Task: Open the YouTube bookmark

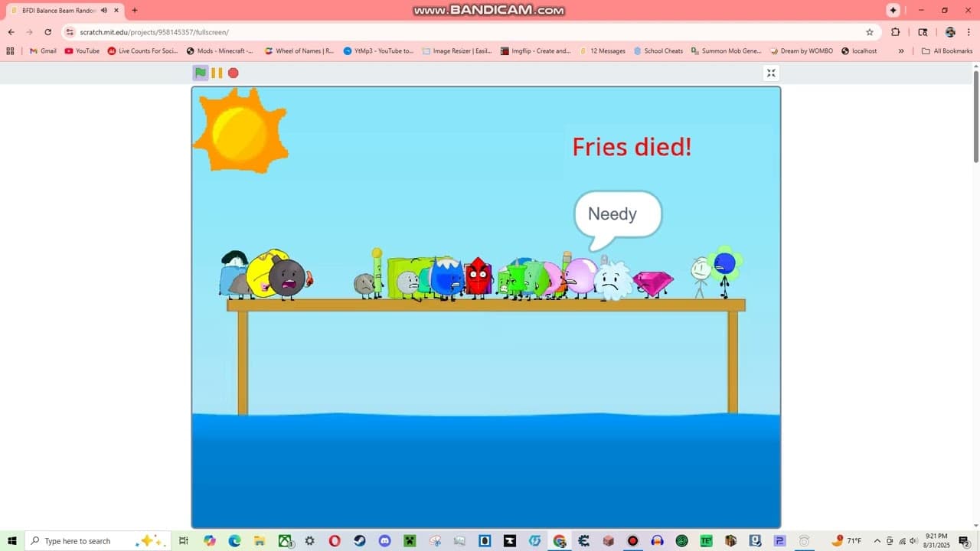Action: (x=82, y=51)
